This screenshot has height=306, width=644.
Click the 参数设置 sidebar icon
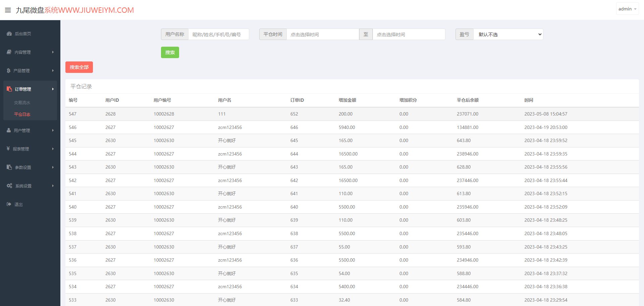coord(9,167)
